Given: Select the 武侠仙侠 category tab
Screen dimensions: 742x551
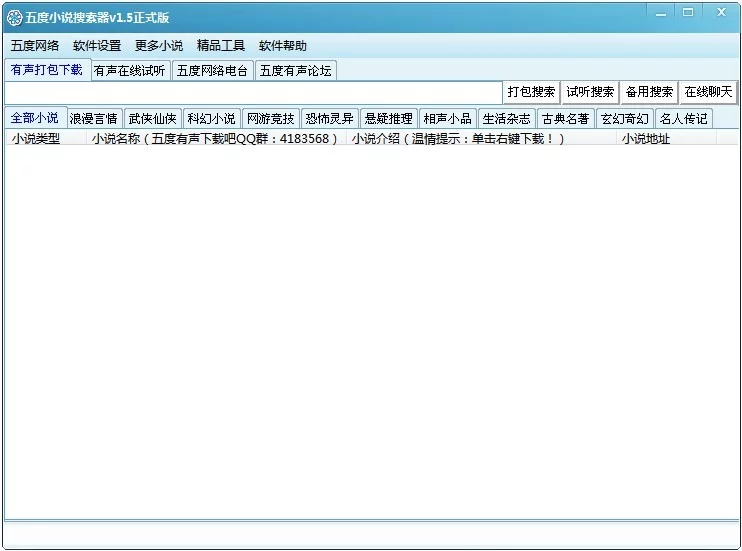Looking at the screenshot, I should 152,118.
